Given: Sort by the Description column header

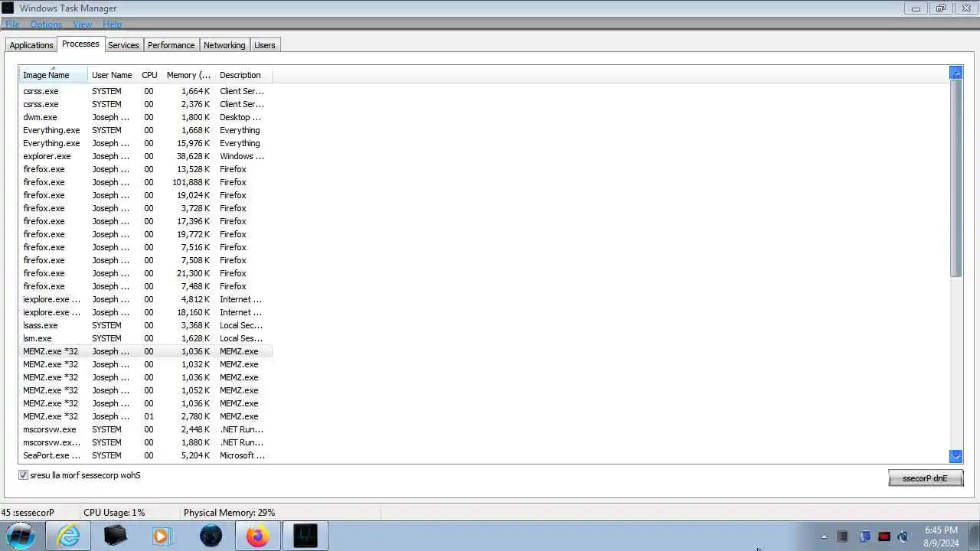Looking at the screenshot, I should click(243, 75).
